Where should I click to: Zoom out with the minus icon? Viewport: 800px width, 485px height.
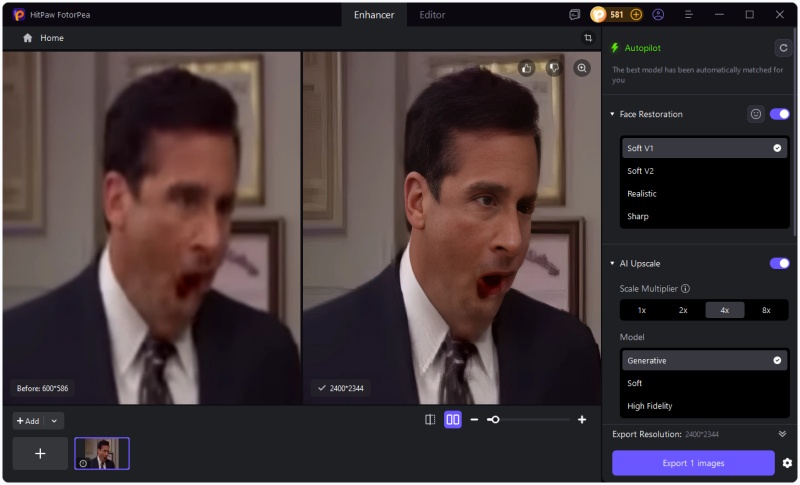474,420
